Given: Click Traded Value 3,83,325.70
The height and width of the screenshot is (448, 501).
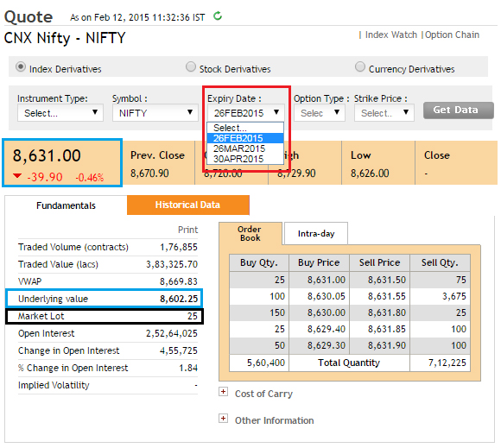Looking at the screenshot, I should (172, 264).
